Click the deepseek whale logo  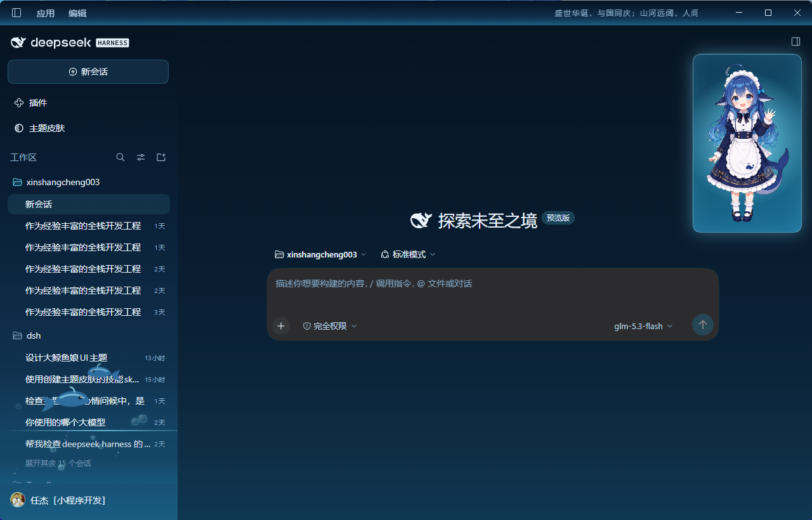coord(18,42)
